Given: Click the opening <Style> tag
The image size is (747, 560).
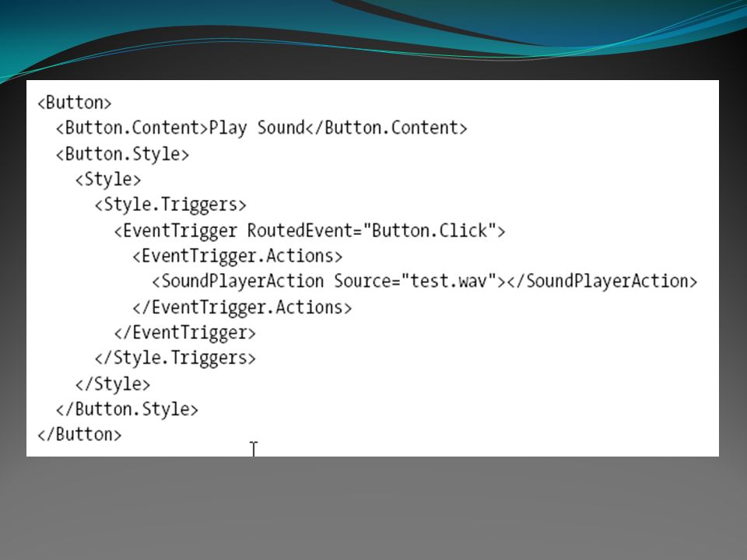Looking at the screenshot, I should (x=108, y=180).
